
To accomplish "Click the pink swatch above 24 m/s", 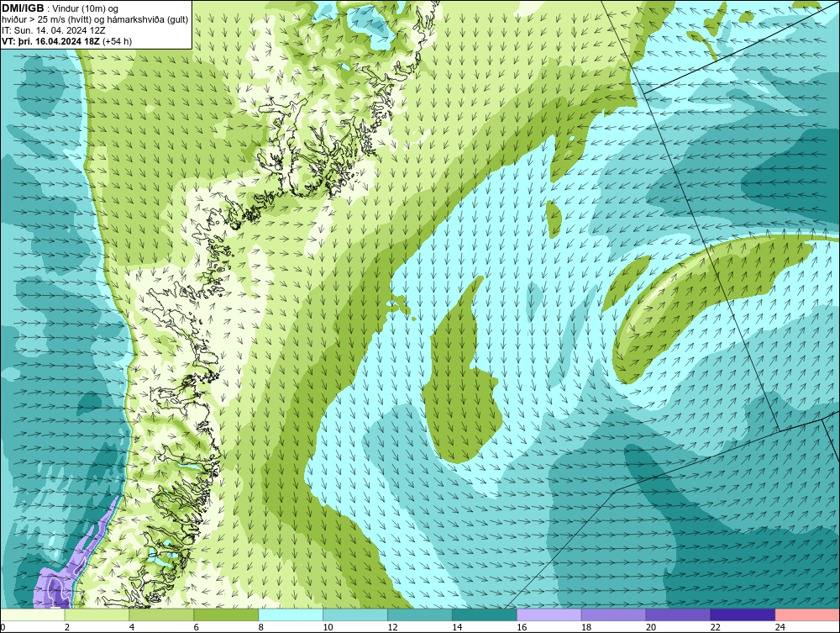I will (807, 615).
